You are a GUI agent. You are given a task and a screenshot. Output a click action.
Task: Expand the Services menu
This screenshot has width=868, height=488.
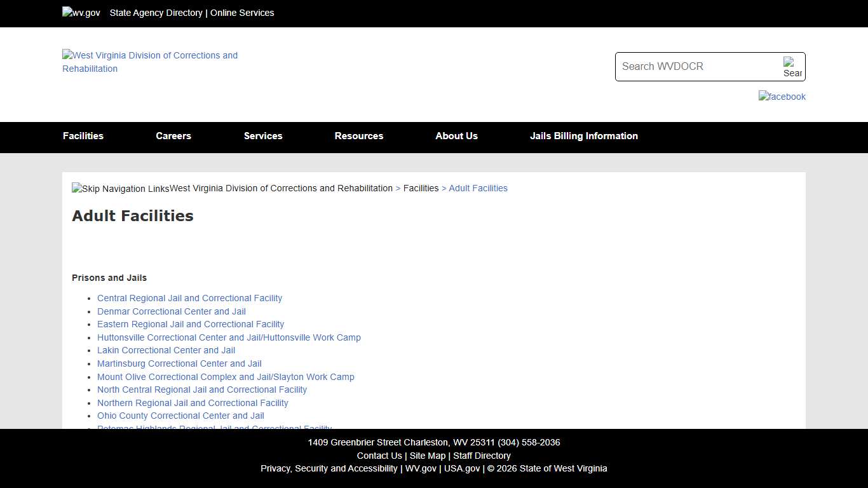(263, 136)
